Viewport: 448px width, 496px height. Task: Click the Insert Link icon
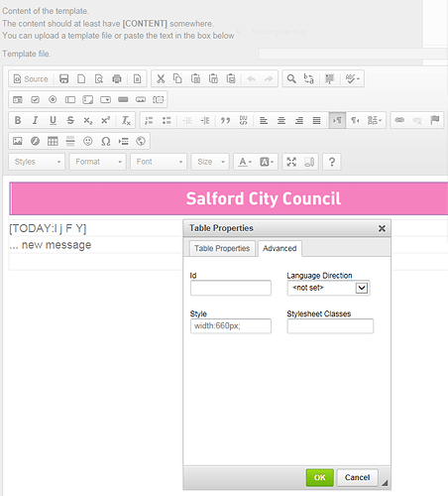click(399, 120)
